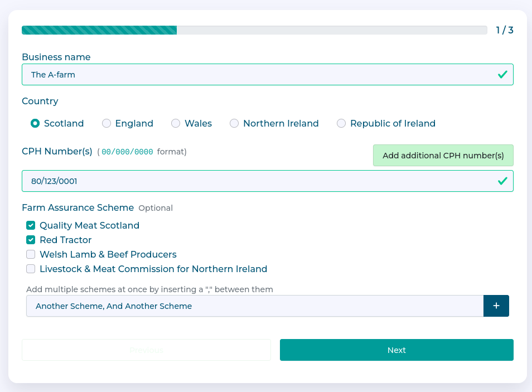Click the disabled Previous button
Screen dimensions: 532x392
[x=146, y=350]
